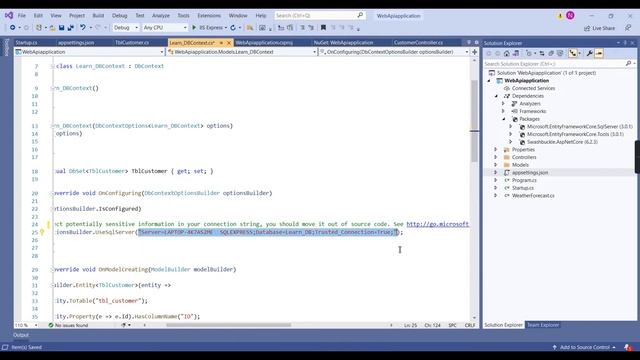Switch views icon in Solution Explorer toolbar
640x360 pixels.
point(516,53)
